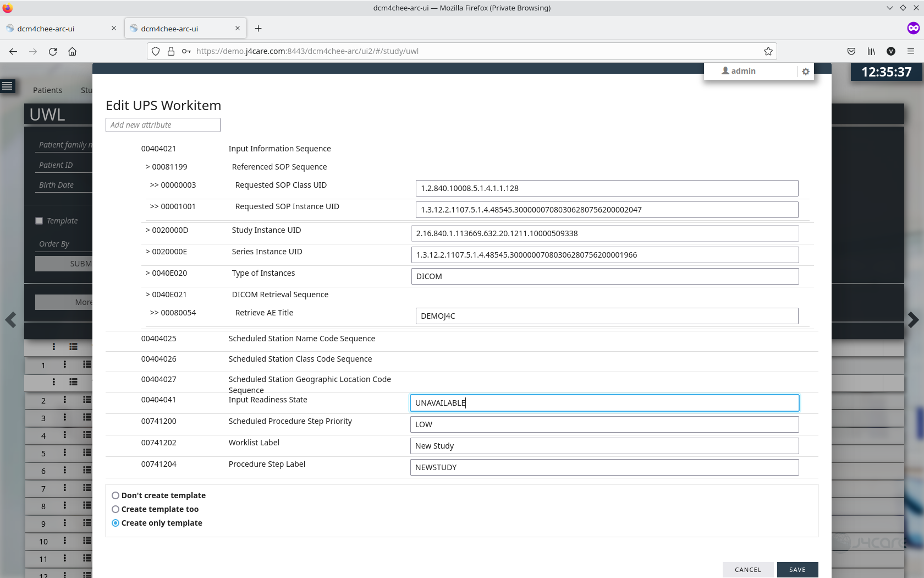Enable the Template checkbox in the UWL panel

[39, 220]
